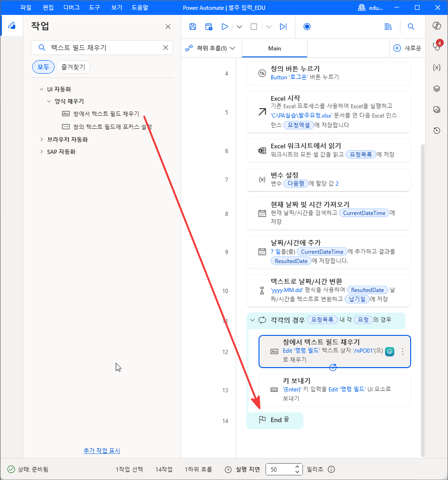Click the 납기일 variable pill
The height and width of the screenshot is (480, 448).
pos(357,299)
